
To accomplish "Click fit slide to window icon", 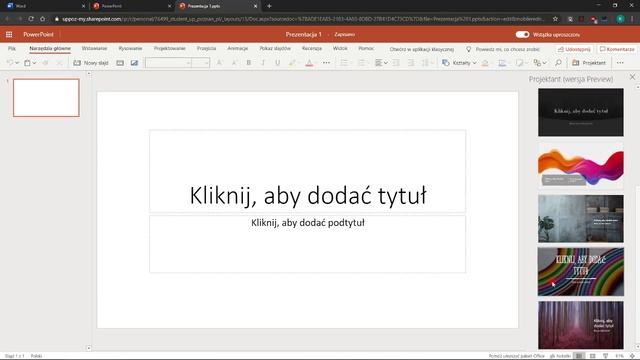I will 632,356.
